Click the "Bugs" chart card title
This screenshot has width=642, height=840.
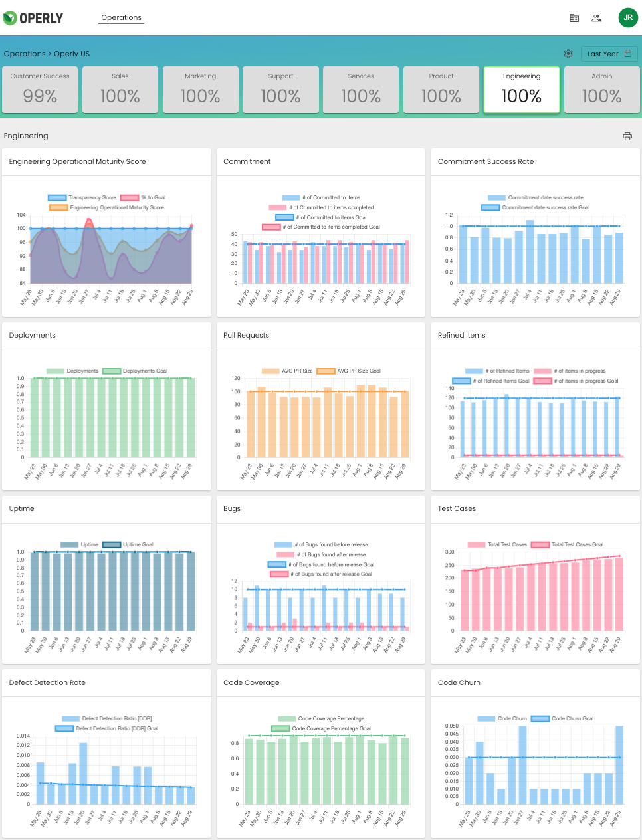232,508
